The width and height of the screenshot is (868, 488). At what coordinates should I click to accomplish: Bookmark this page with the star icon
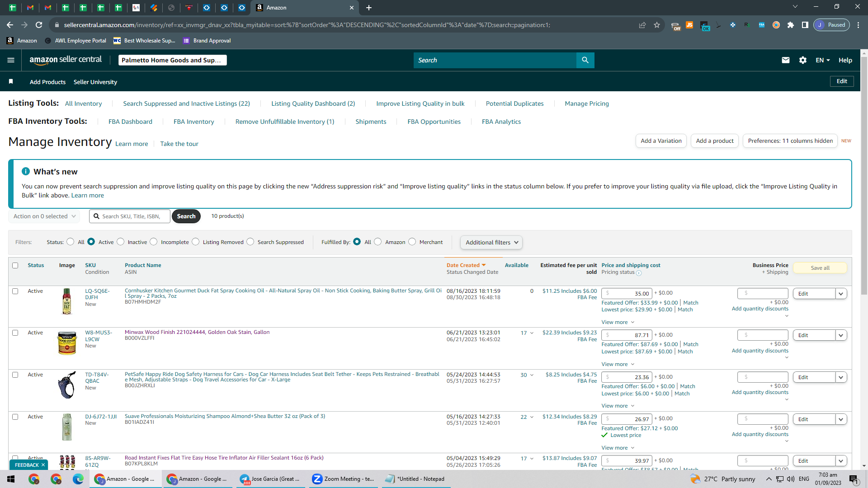(x=657, y=25)
